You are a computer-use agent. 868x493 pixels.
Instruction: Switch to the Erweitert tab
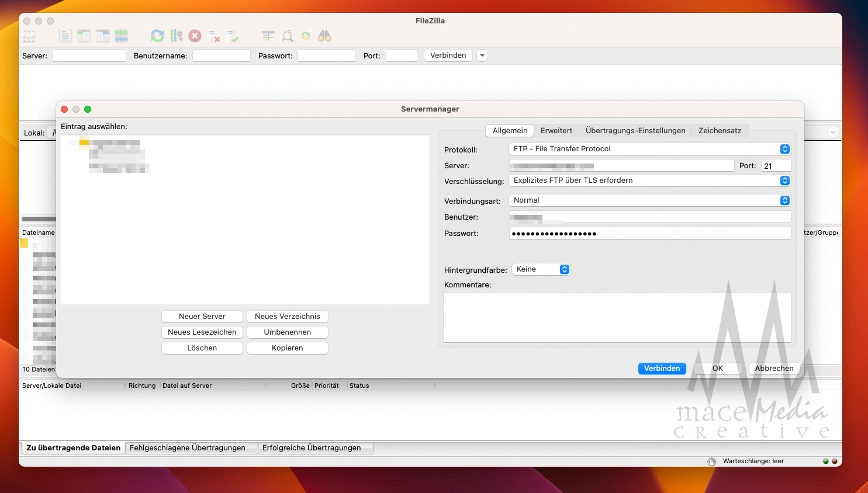click(x=556, y=130)
